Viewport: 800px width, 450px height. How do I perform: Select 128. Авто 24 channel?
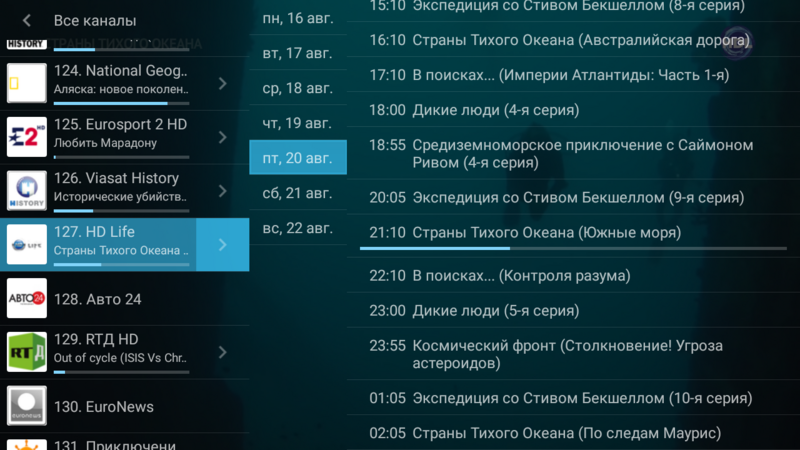click(x=124, y=298)
